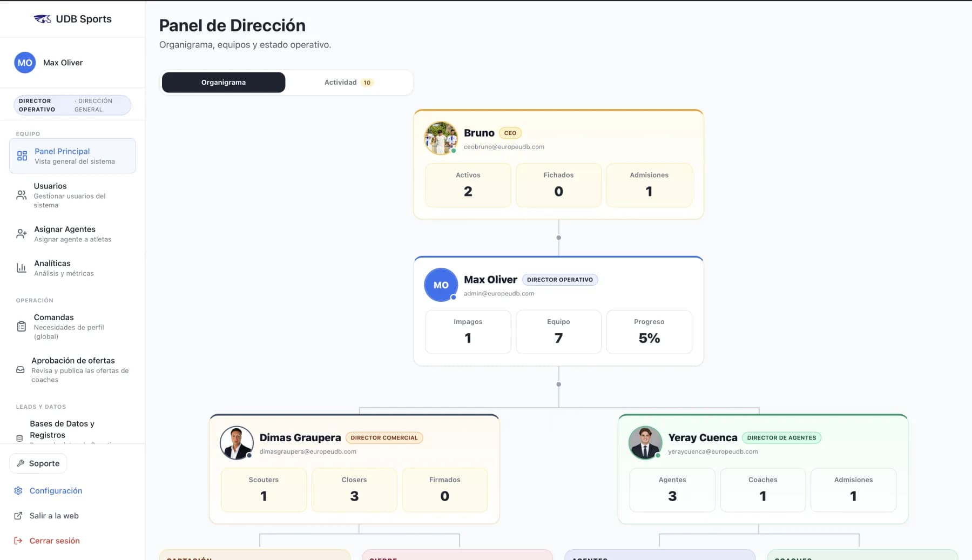The width and height of the screenshot is (972, 560).
Task: Click the Dimas Graupera name heading
Action: pyautogui.click(x=300, y=437)
